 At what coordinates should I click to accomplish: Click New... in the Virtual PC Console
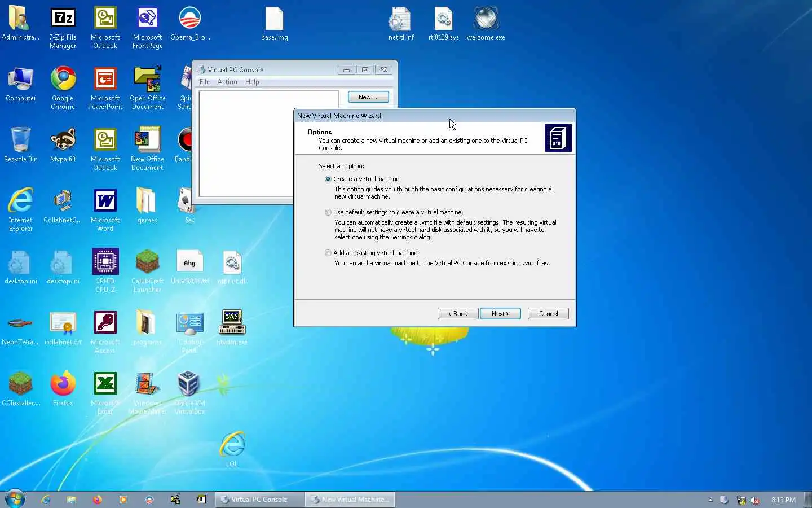tap(368, 97)
